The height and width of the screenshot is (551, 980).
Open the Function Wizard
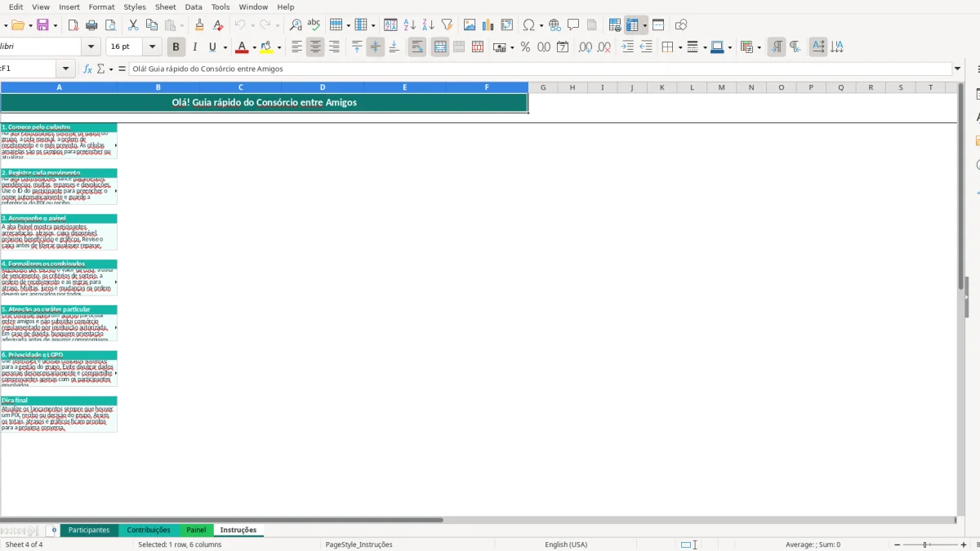tap(88, 69)
